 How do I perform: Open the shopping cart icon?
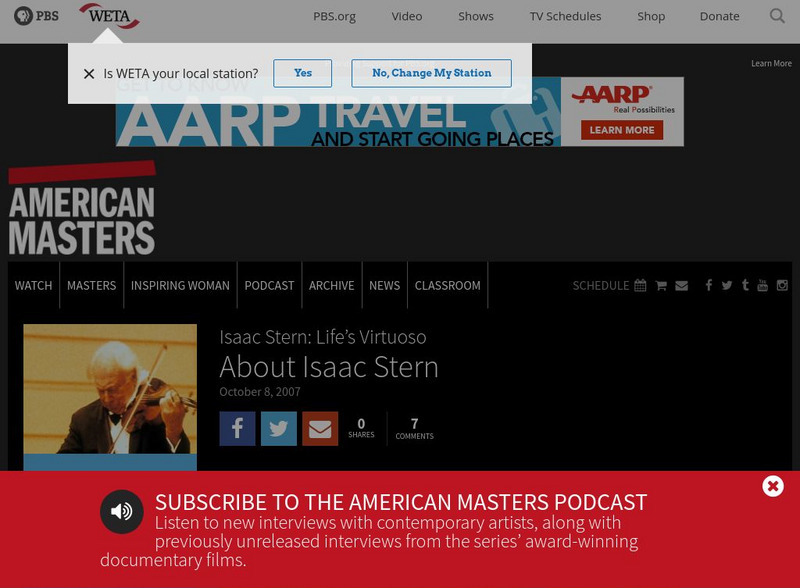pos(661,285)
